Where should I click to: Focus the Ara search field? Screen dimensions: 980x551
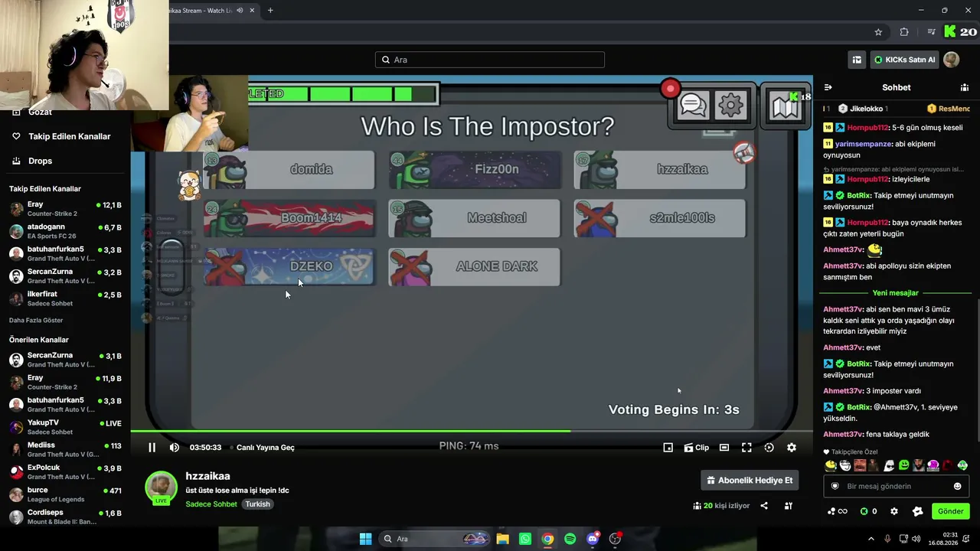[490, 60]
